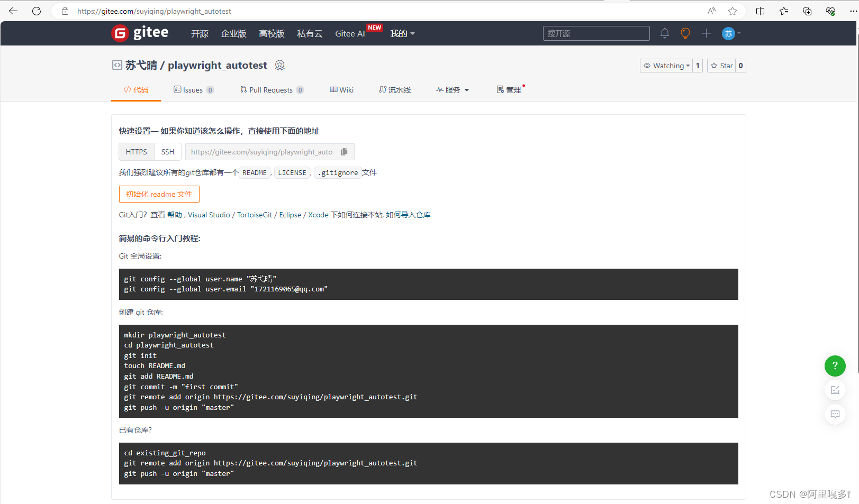Open the user avatar menu
The height and width of the screenshot is (504, 859).
pos(731,33)
